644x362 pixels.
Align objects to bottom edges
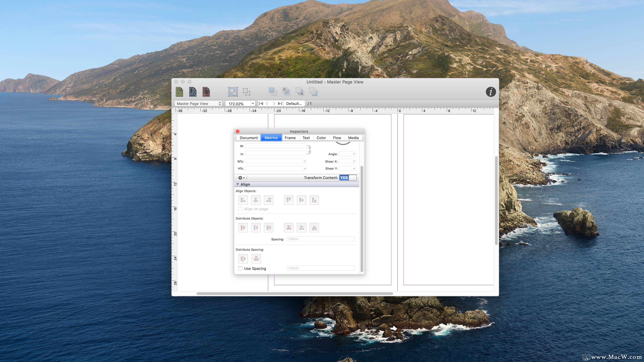click(x=314, y=200)
